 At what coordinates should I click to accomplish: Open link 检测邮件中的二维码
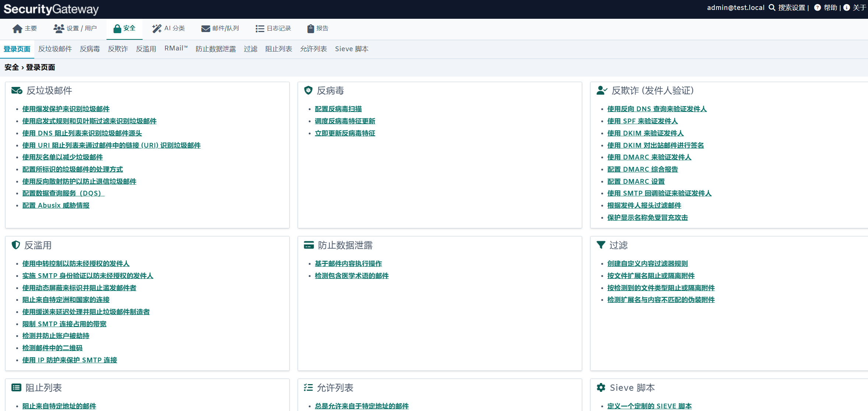coord(52,348)
